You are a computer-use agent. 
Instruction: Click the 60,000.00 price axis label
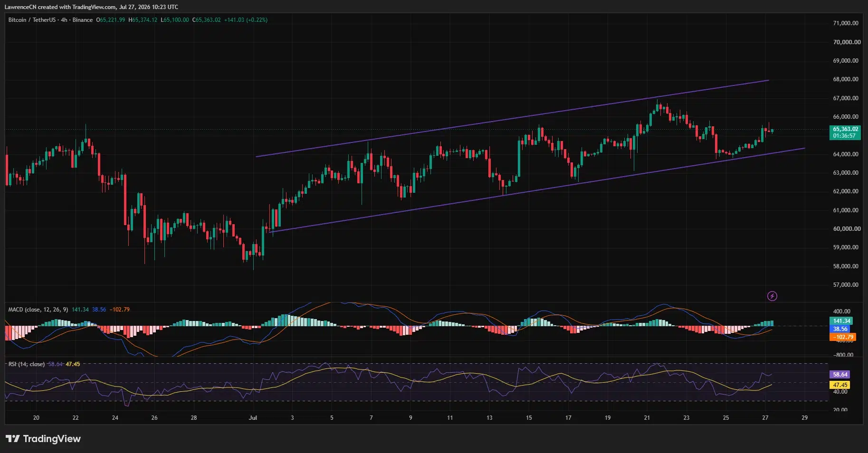pos(847,229)
